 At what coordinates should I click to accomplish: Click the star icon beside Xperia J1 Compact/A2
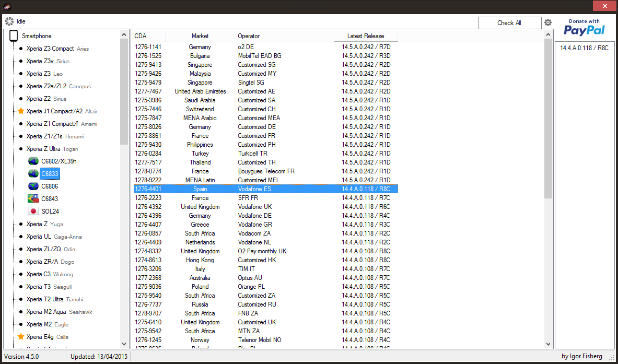21,111
